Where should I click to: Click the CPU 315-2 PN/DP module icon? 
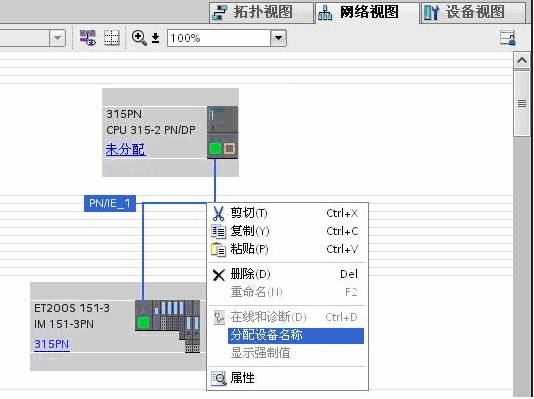point(222,132)
